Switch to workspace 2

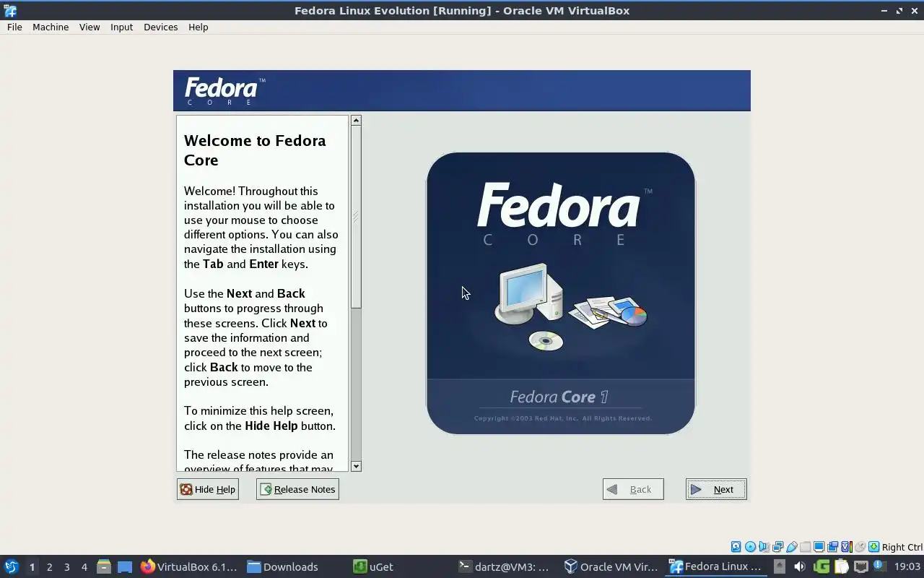click(x=49, y=567)
